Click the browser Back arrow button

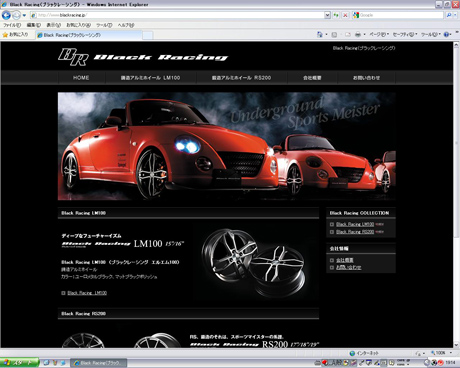[6, 15]
